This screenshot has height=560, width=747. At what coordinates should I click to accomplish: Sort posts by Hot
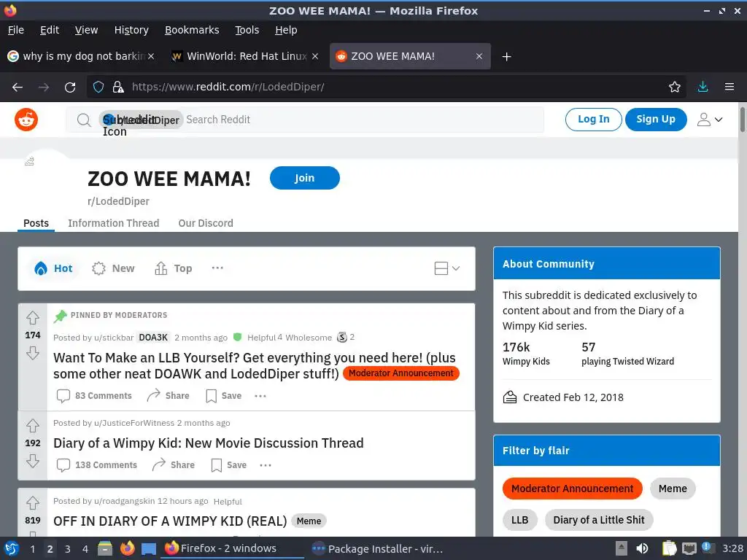(x=53, y=268)
